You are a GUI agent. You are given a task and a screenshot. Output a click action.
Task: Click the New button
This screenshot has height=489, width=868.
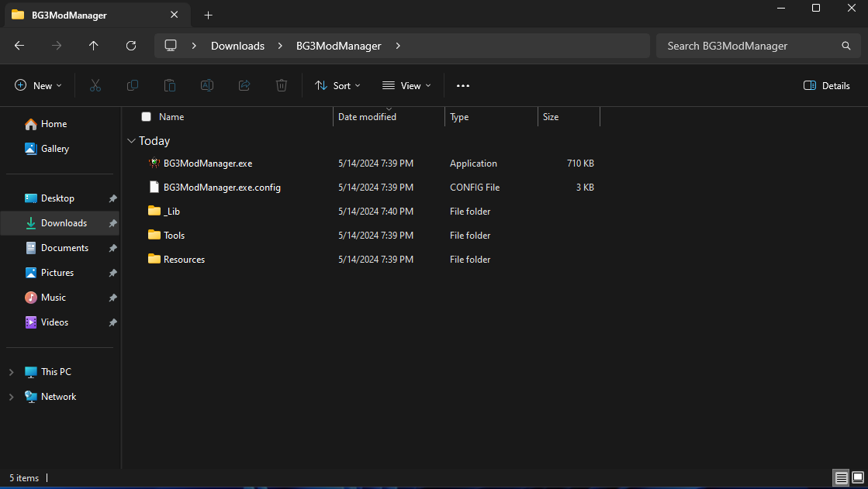coord(38,85)
